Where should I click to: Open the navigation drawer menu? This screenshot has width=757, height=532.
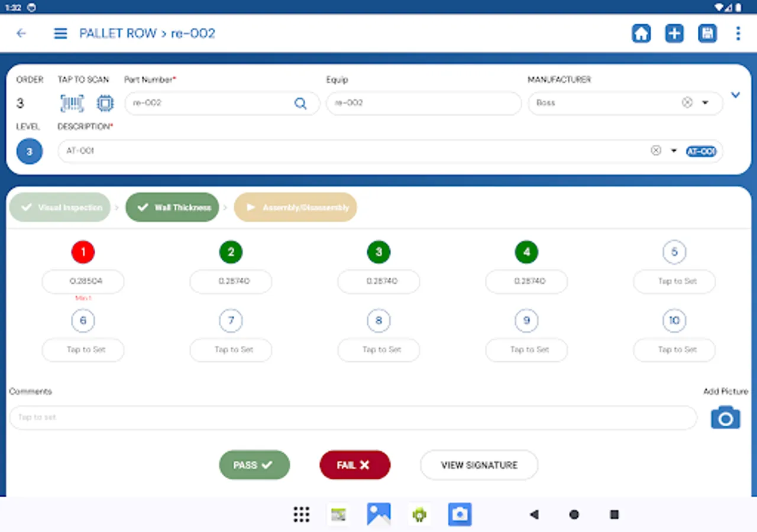(60, 33)
